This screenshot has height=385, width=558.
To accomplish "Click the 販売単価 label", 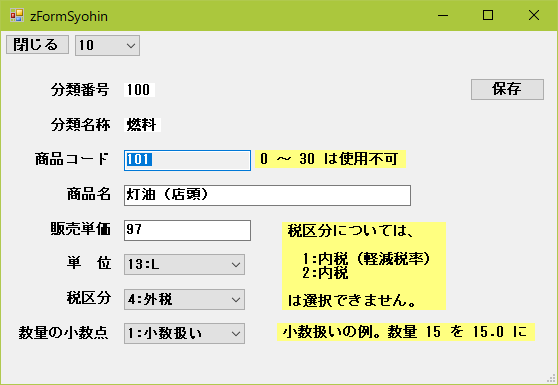I will tap(80, 229).
